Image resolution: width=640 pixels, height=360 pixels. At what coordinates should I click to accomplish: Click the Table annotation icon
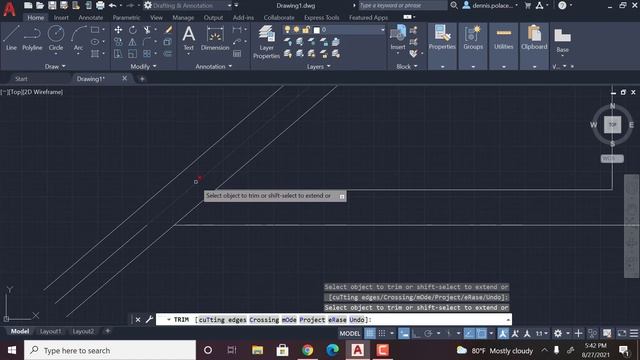pyautogui.click(x=237, y=53)
